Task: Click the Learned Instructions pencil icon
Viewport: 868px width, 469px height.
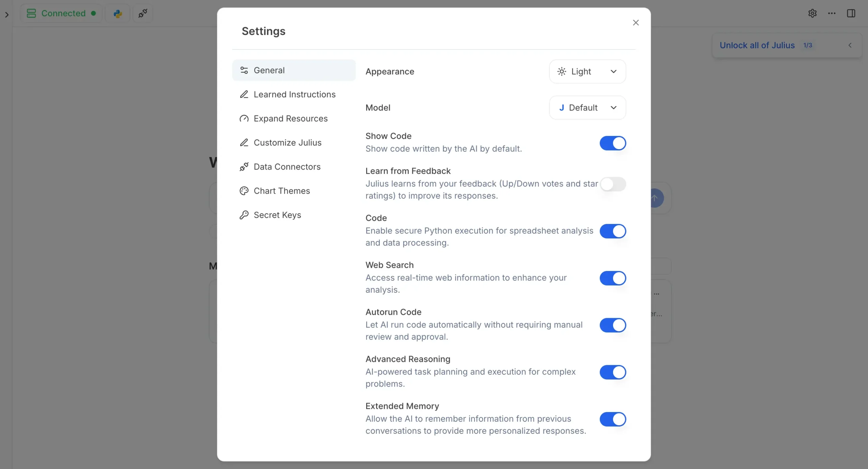Action: [244, 94]
